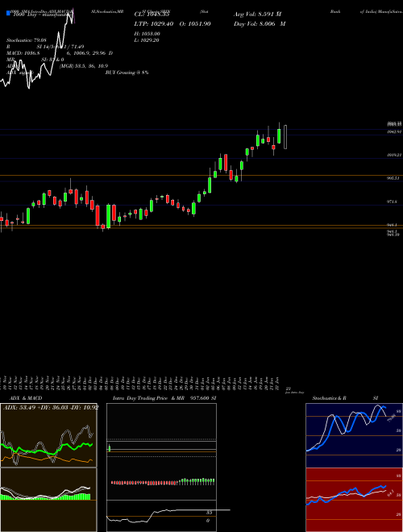Click the 1019.21 price axis label

[394, 155]
